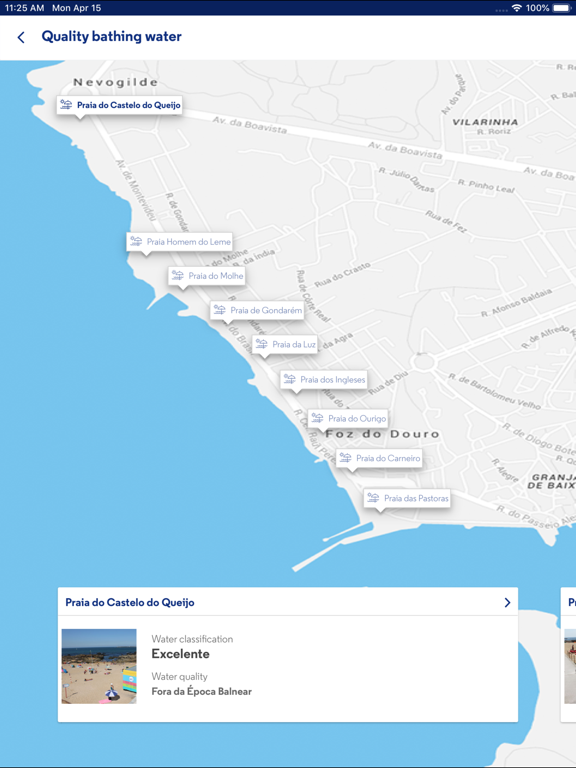Viewport: 576px width, 768px height.
Task: Tap the beach icon on Castelo do Queijo marker
Action: [66, 105]
